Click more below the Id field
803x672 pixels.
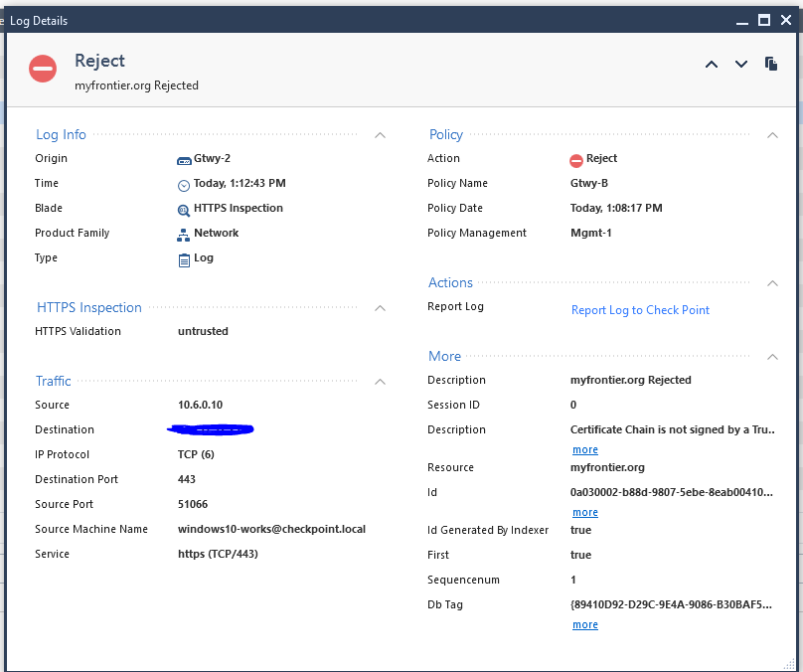coord(584,512)
